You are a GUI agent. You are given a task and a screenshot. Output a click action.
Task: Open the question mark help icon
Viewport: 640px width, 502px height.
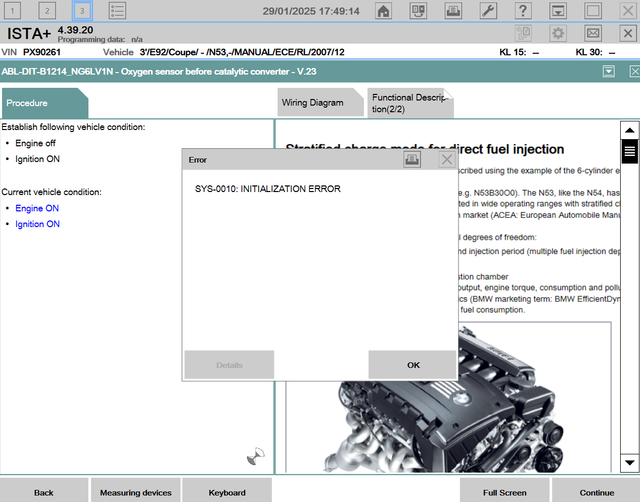click(x=523, y=11)
